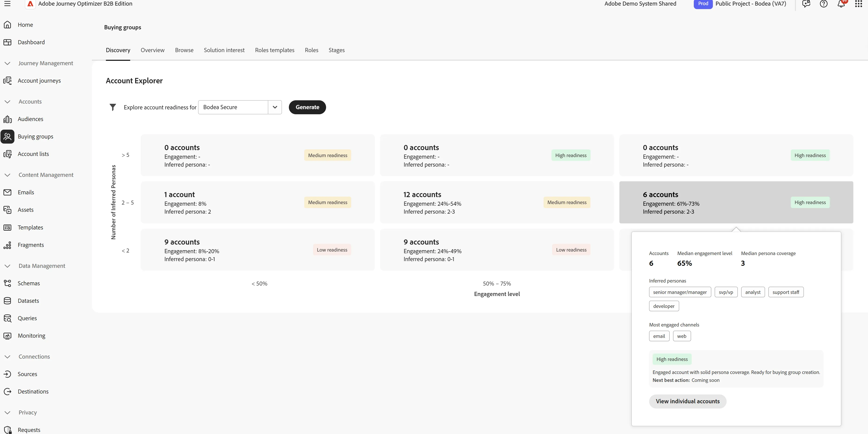Select the Buying groups sidebar icon
The width and height of the screenshot is (868, 434).
7,137
